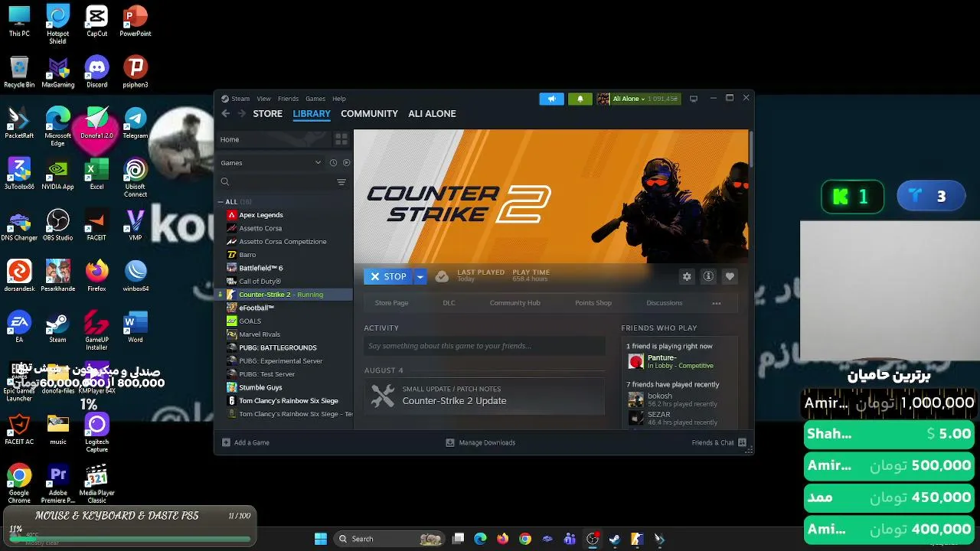Open the Counter-Strike 2 DLC link
Viewport: 980px width, 551px height.
point(449,303)
